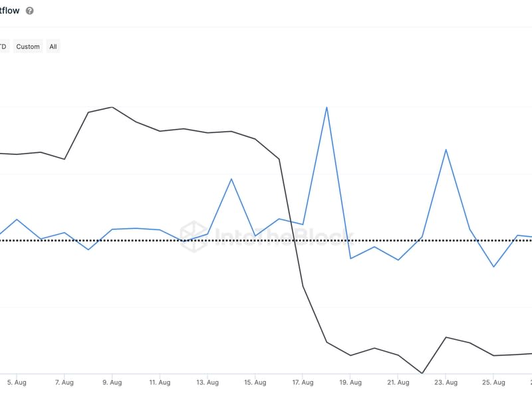Click the chart title text ending in 'tflow'
This screenshot has width=532, height=399.
click(10, 11)
